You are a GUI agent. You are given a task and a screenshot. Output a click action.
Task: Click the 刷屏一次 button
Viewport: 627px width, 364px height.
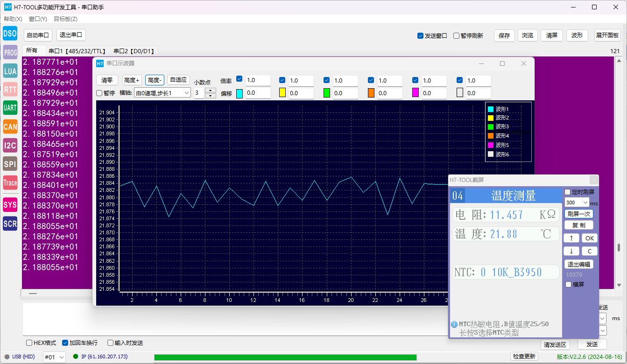(x=579, y=214)
